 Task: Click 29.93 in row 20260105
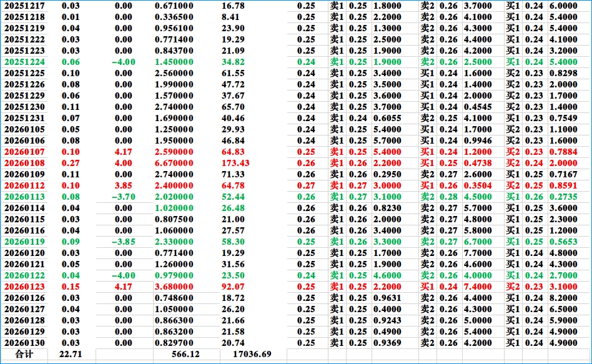(x=233, y=129)
